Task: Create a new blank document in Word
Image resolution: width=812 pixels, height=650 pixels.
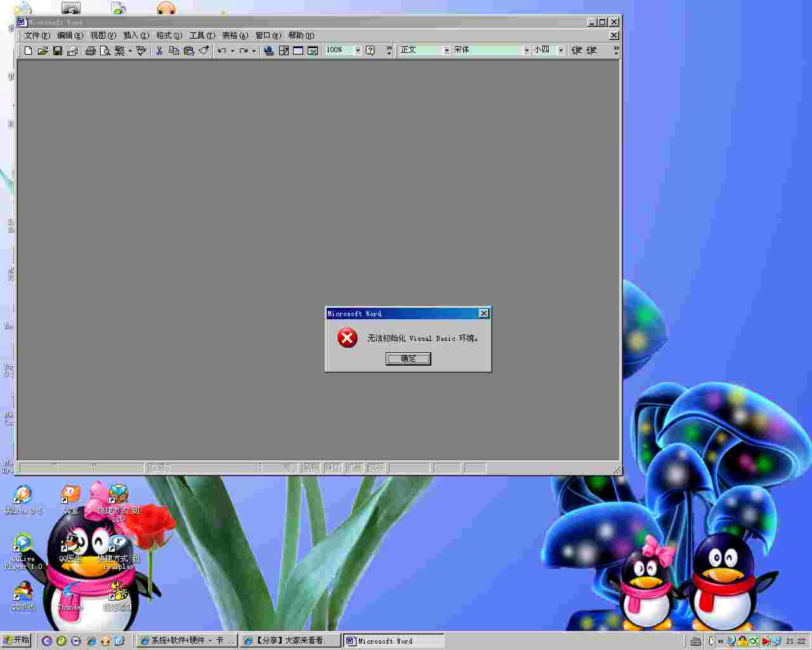Action: [x=28, y=51]
